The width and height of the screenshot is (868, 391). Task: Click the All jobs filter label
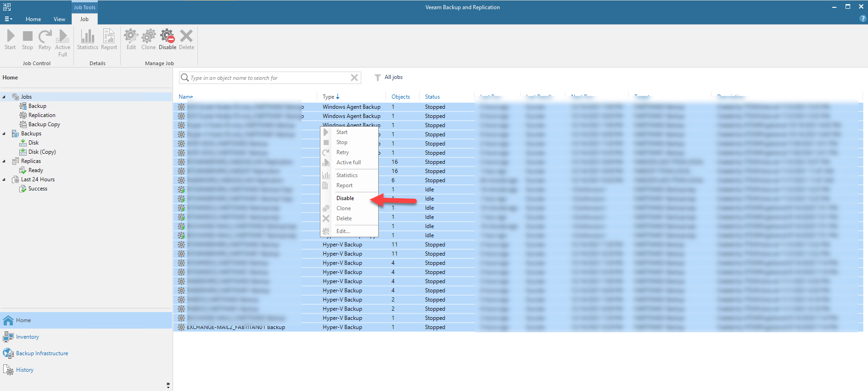click(393, 77)
